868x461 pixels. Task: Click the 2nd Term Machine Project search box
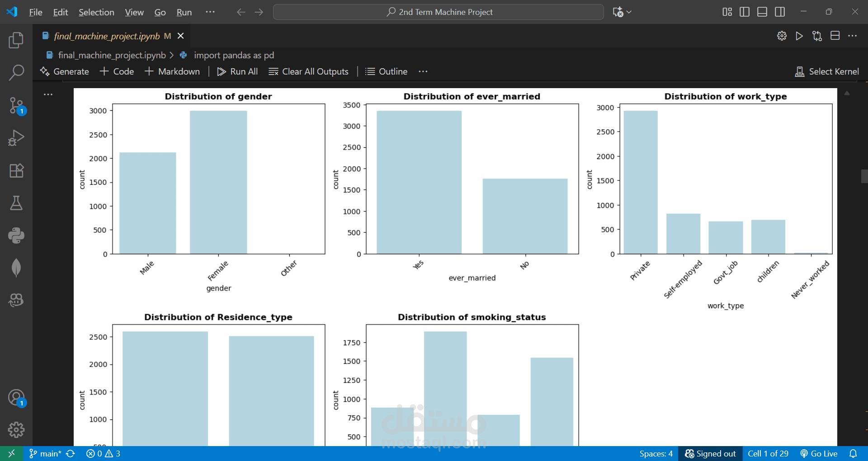tap(439, 12)
